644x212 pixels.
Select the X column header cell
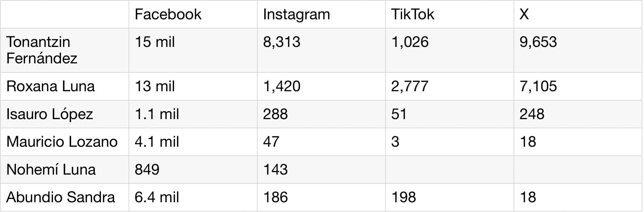click(x=578, y=14)
